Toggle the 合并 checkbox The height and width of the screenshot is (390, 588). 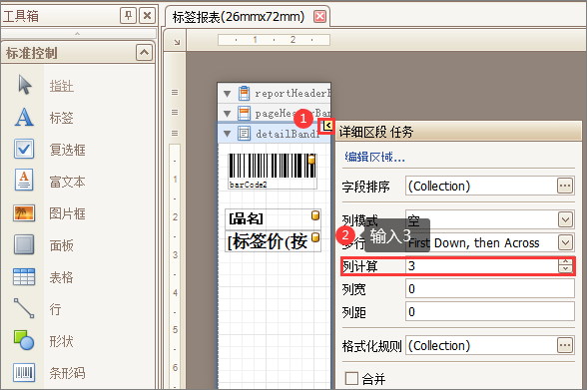(351, 378)
